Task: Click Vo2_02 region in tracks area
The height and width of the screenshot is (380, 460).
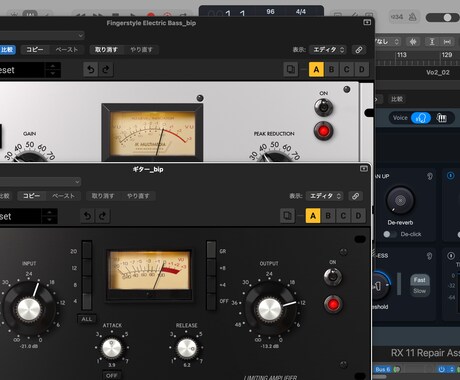Action: point(437,72)
